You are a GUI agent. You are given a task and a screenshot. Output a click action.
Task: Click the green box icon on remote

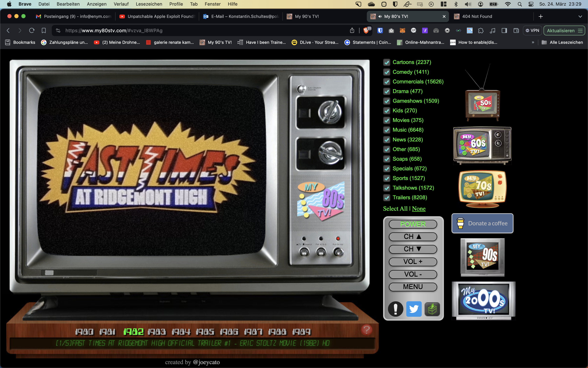[432, 309]
